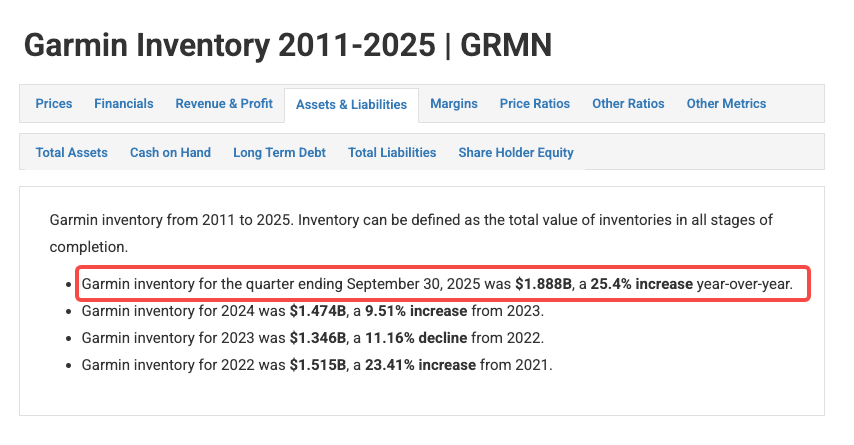The image size is (854, 445).
Task: Click the 2022 inventory $1.515B line
Action: click(317, 365)
